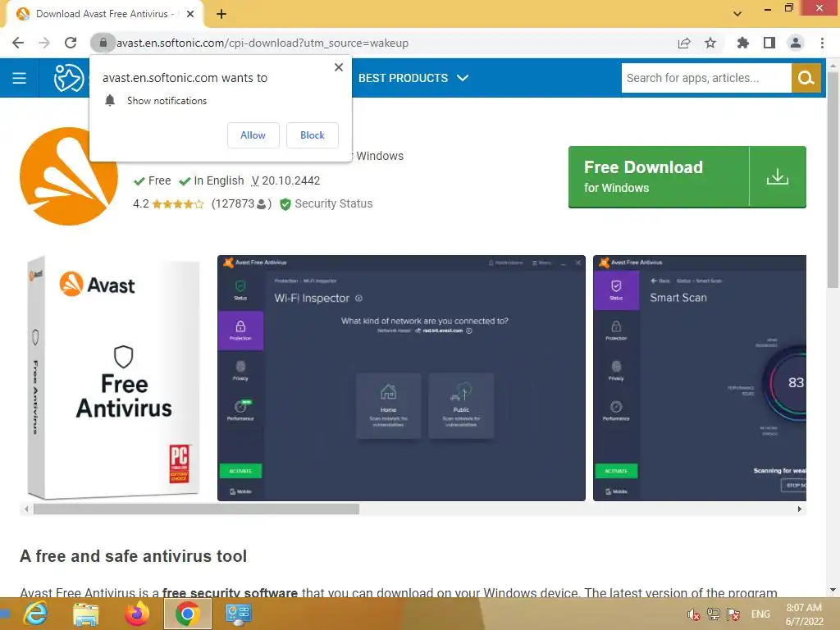840x630 pixels.
Task: Go back to the previous page
Action: 18,43
